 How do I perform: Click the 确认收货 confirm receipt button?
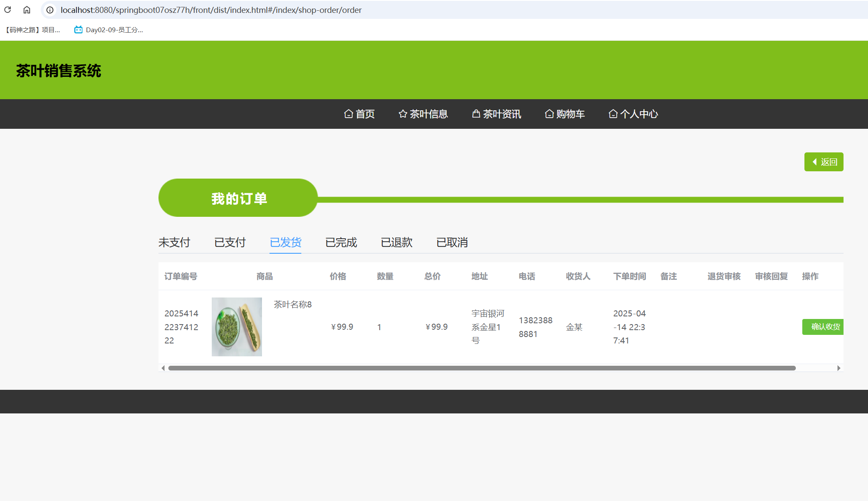823,327
